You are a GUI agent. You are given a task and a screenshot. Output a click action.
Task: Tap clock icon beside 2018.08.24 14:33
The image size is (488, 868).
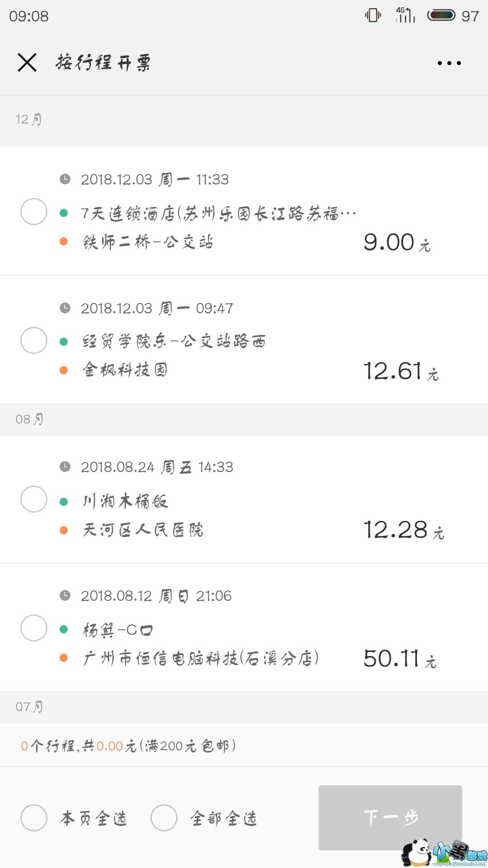pyautogui.click(x=65, y=467)
